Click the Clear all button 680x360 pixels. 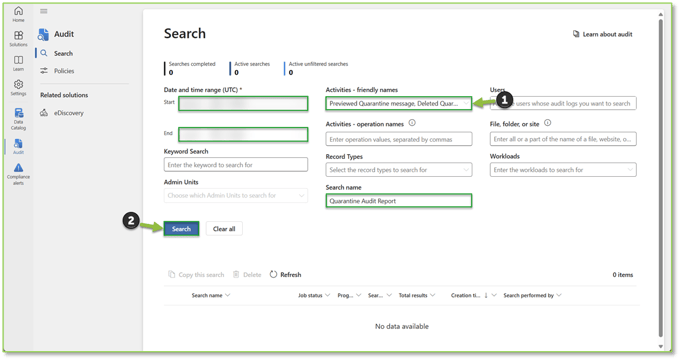coord(224,229)
